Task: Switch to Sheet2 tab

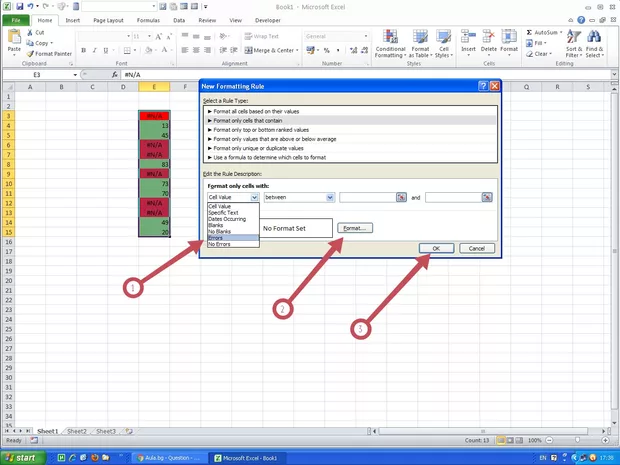Action: [x=77, y=431]
